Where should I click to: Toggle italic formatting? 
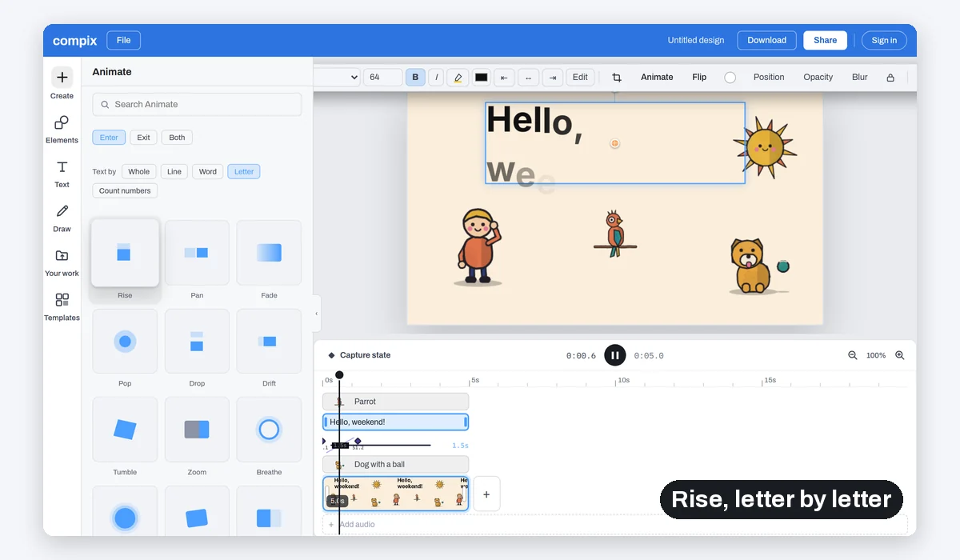[x=436, y=78]
